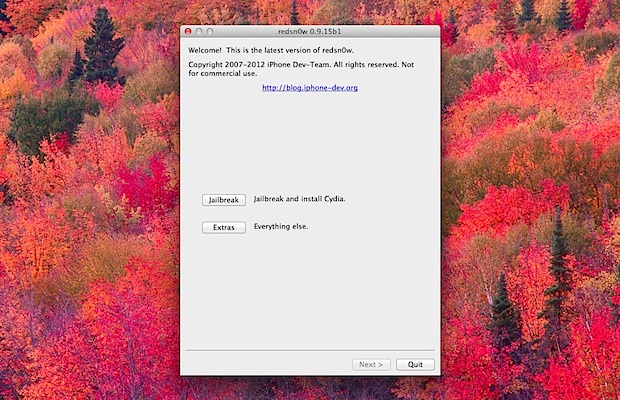This screenshot has height=400, width=620.
Task: Click the Jailbreak button
Action: (224, 200)
